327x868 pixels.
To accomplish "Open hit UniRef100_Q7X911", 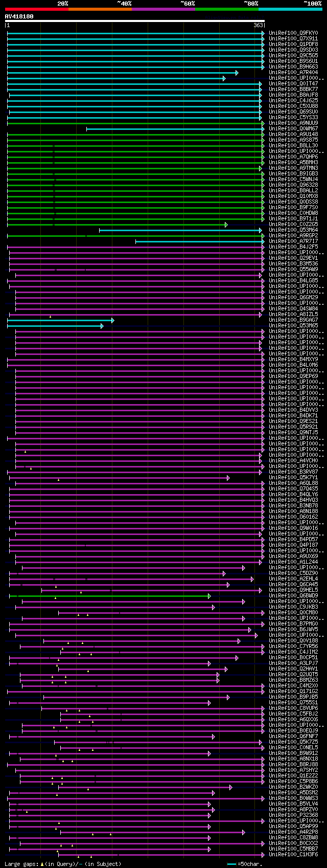I will coord(293,38).
